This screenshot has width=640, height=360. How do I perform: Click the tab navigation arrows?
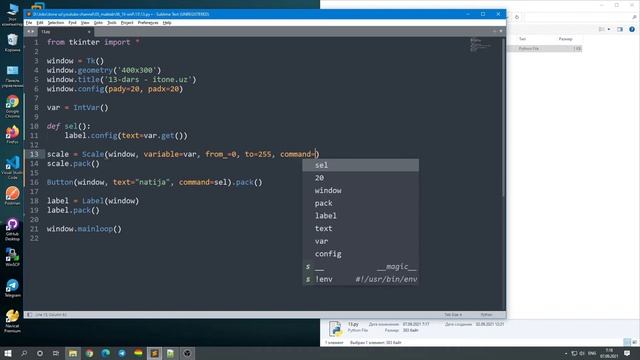pyautogui.click(x=31, y=31)
